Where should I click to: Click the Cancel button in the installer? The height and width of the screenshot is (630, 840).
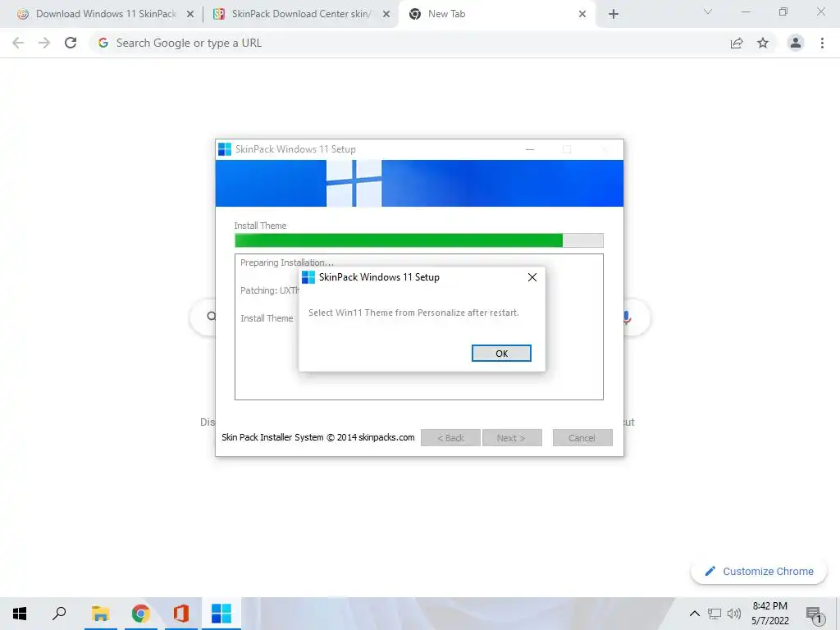(582, 438)
